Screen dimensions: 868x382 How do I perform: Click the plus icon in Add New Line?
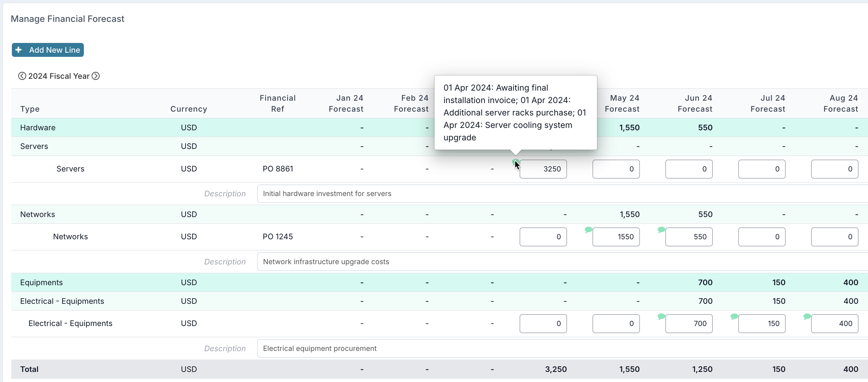click(19, 50)
